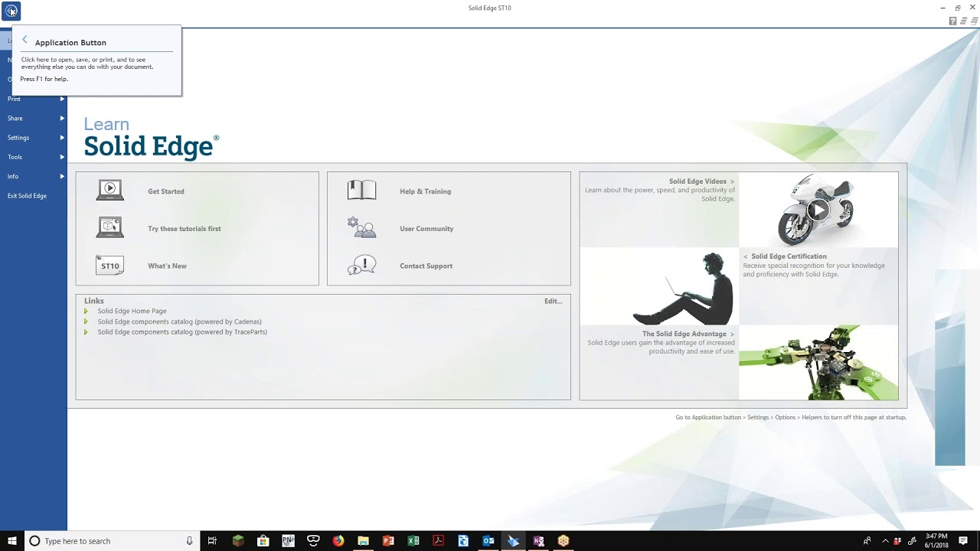The height and width of the screenshot is (551, 980).
Task: Open the Tools submenu
Action: click(x=34, y=157)
